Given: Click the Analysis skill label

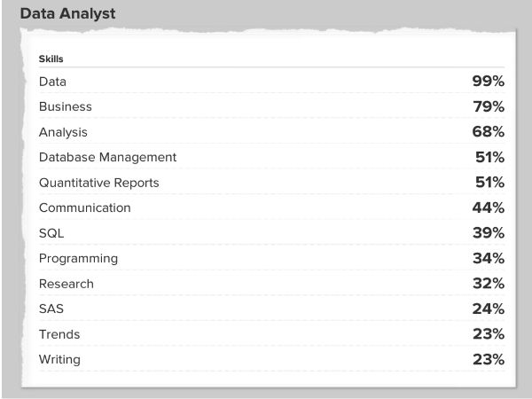Looking at the screenshot, I should tap(63, 132).
